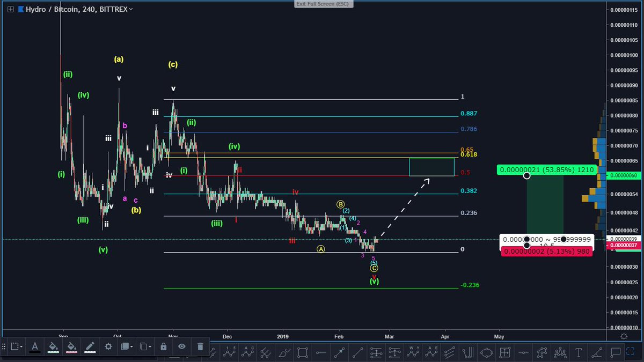Expand the clone/copy drawing dropdown
This screenshot has height=362, width=644.
point(145,346)
